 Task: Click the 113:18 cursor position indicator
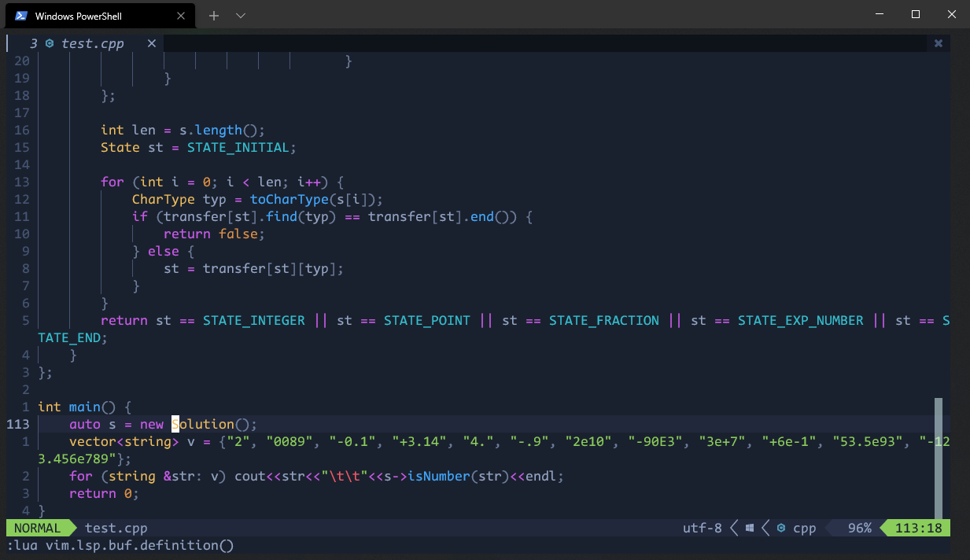[x=918, y=528]
